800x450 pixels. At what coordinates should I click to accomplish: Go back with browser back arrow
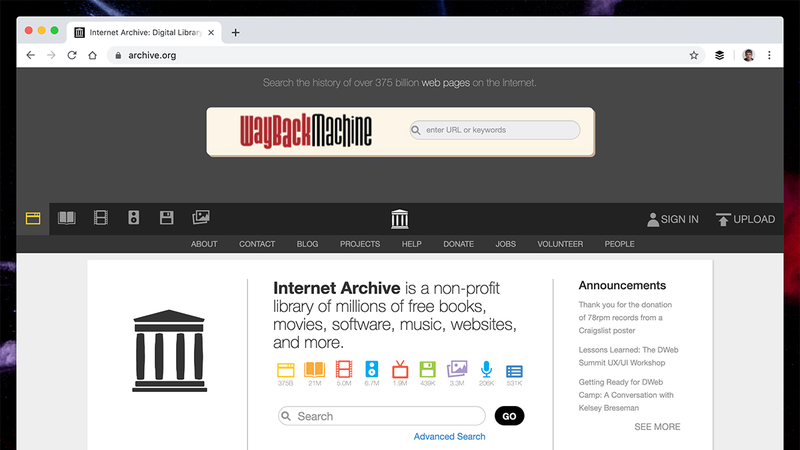click(31, 55)
